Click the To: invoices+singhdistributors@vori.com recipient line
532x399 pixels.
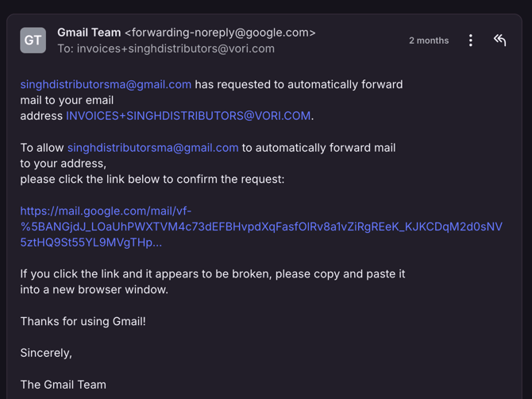(166, 48)
